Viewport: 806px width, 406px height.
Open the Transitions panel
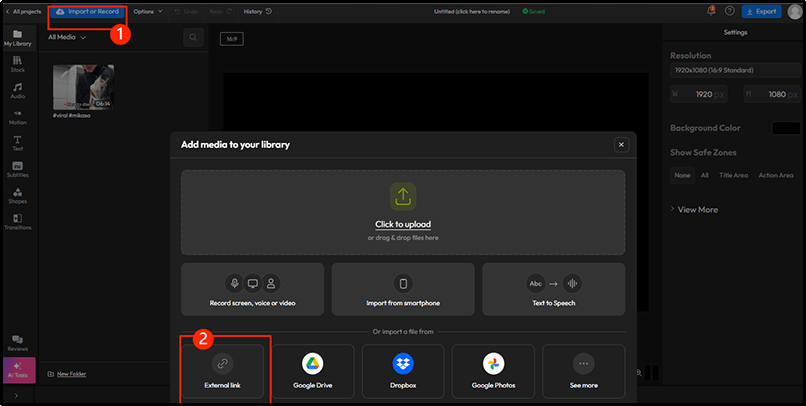point(17,222)
